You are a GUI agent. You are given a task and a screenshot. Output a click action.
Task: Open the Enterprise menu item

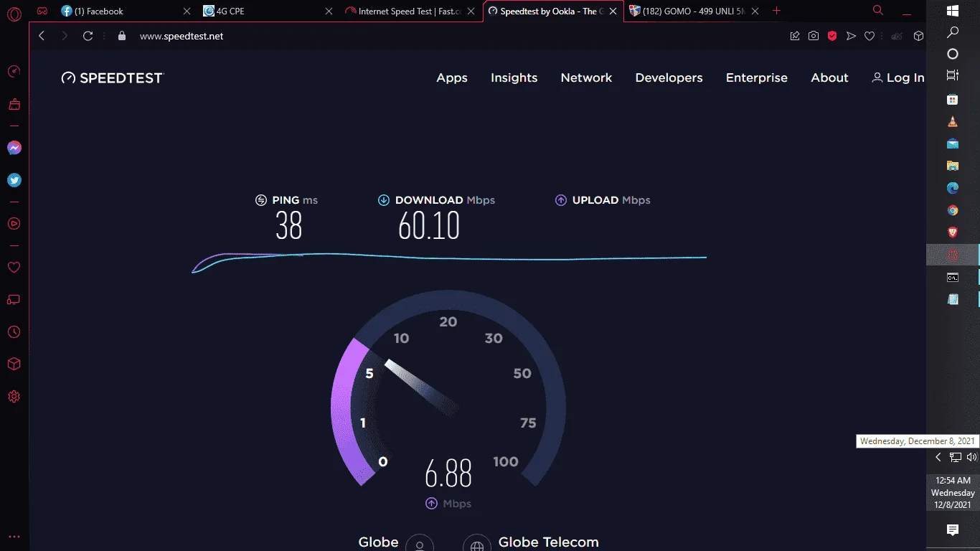(757, 78)
